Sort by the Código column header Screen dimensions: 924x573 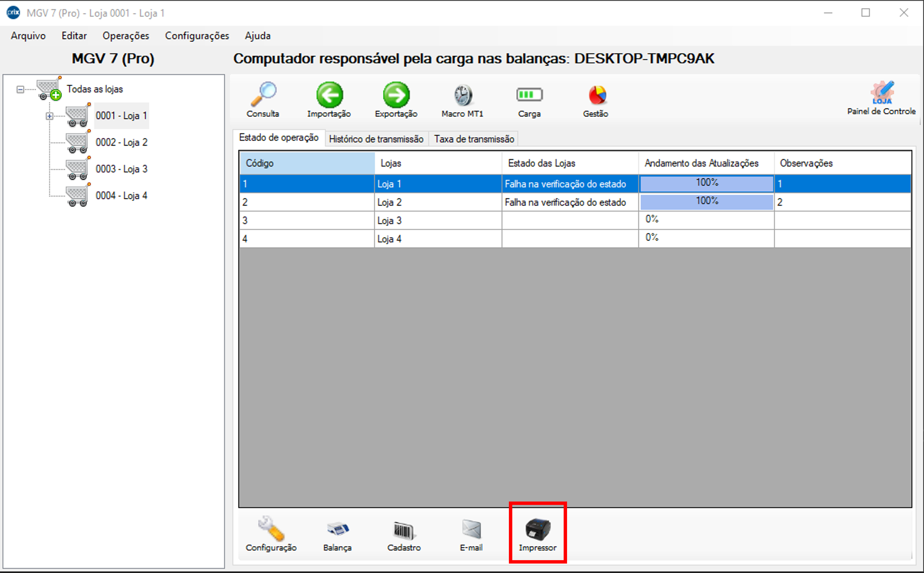(307, 163)
